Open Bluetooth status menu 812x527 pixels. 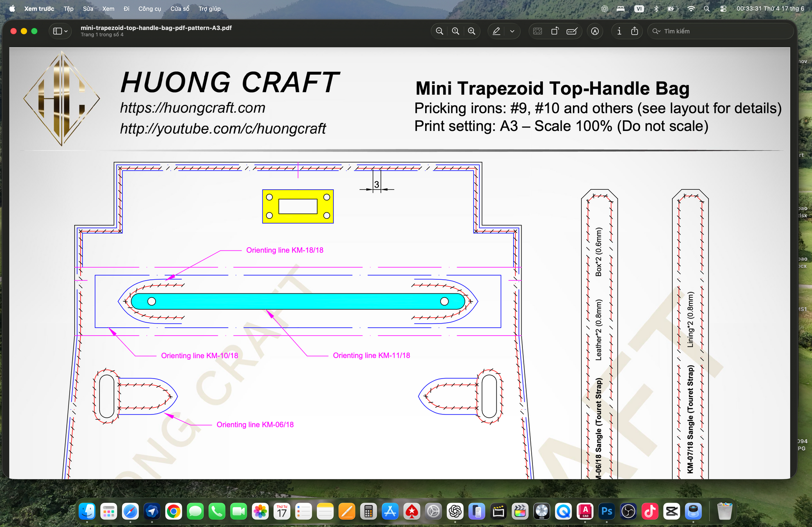(x=656, y=9)
